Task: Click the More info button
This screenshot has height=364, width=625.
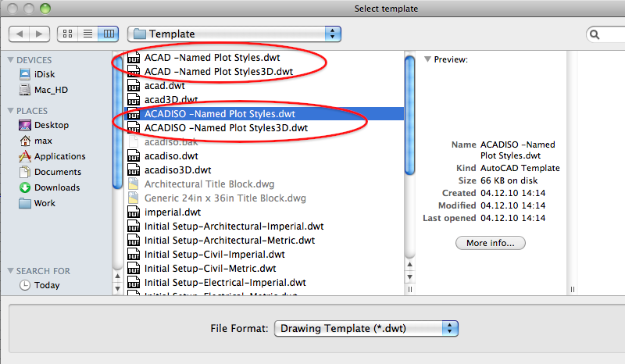Action: [490, 243]
